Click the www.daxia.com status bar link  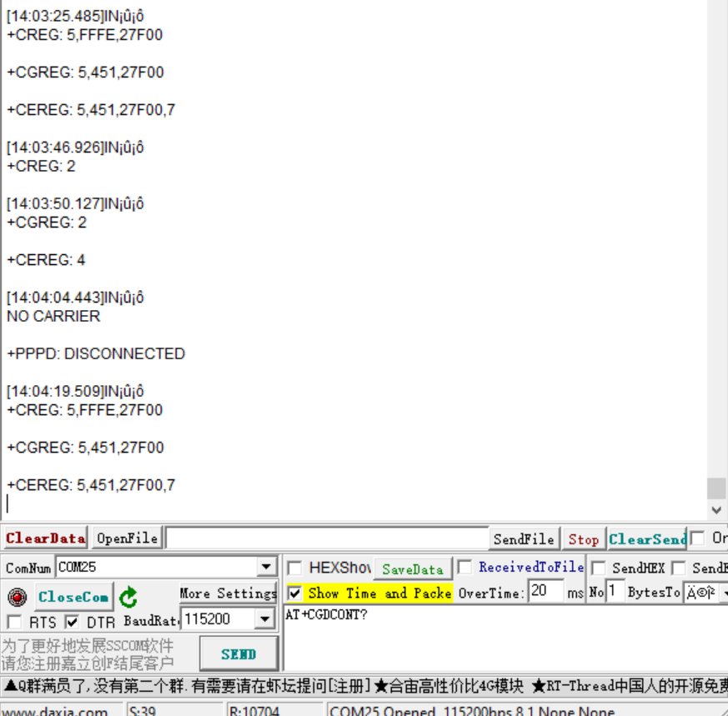coord(55,710)
